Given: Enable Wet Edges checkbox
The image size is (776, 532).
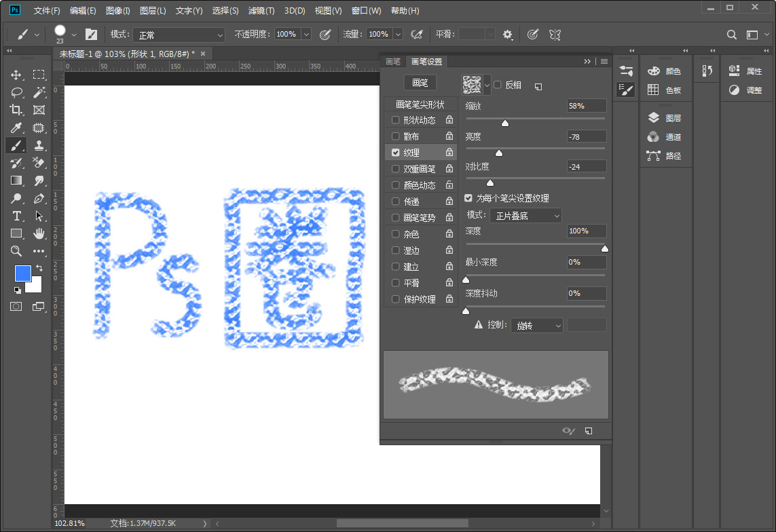Looking at the screenshot, I should click(x=395, y=250).
